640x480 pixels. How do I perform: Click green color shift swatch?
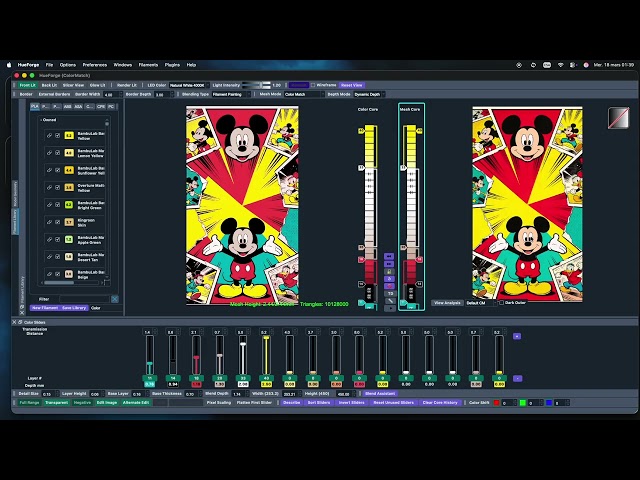click(x=522, y=403)
